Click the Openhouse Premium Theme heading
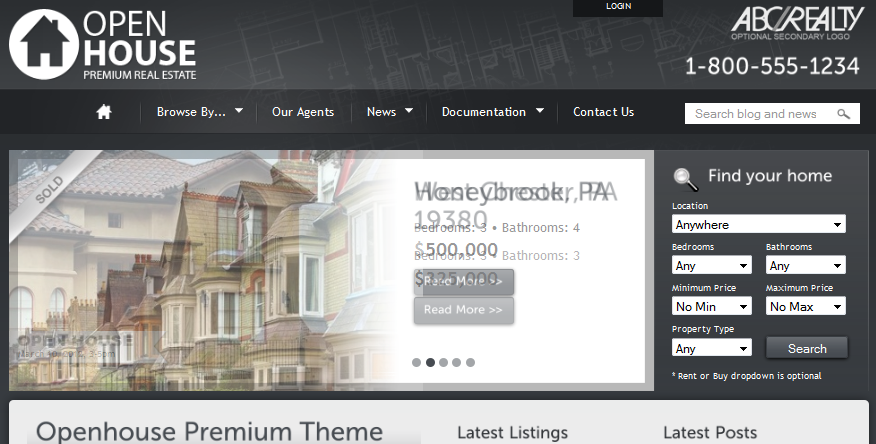Image resolution: width=876 pixels, height=444 pixels. point(210,432)
